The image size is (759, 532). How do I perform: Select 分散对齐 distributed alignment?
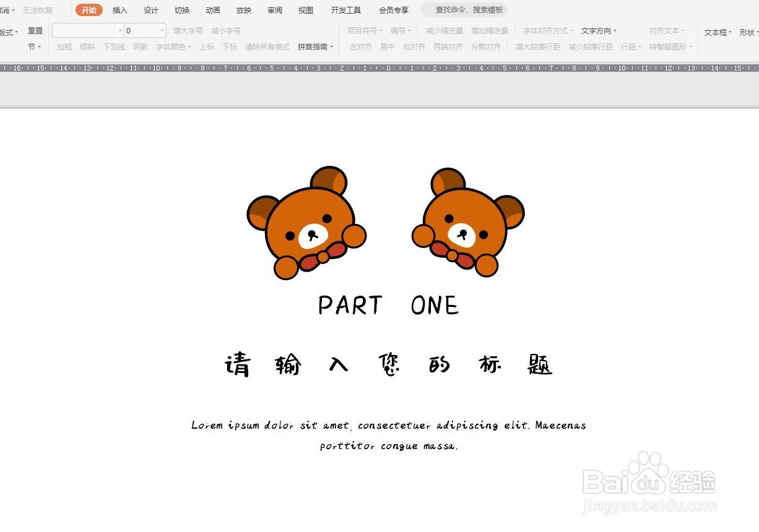point(486,47)
